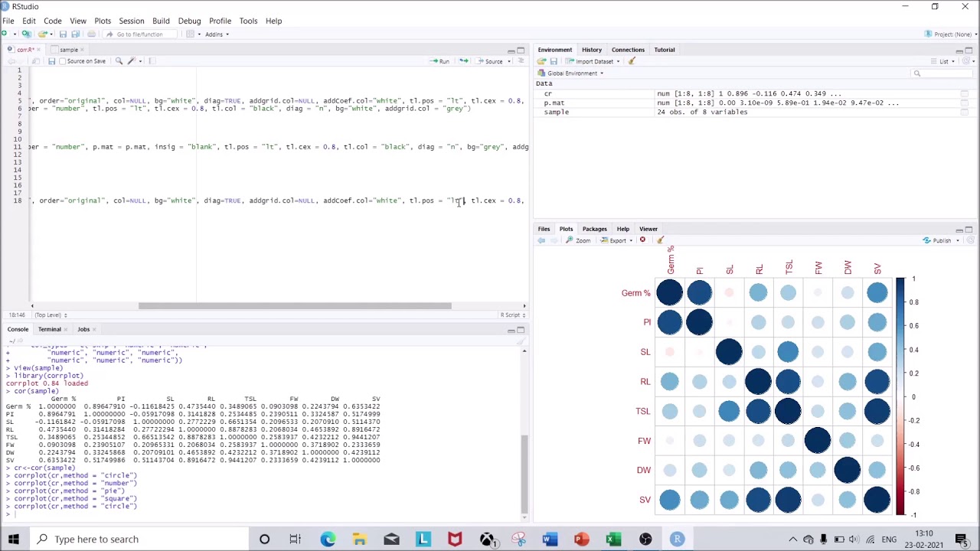Open the Packages tab
The height and width of the screenshot is (551, 980).
coord(594,229)
